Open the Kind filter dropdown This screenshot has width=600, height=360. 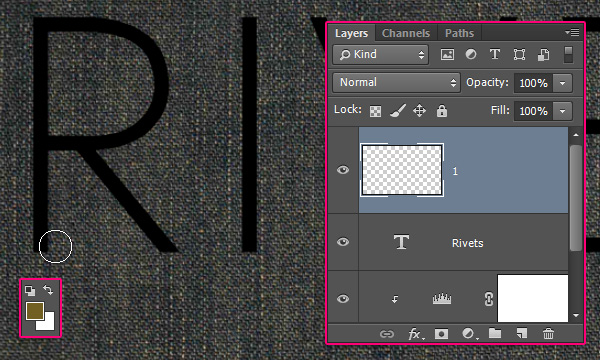click(380, 54)
